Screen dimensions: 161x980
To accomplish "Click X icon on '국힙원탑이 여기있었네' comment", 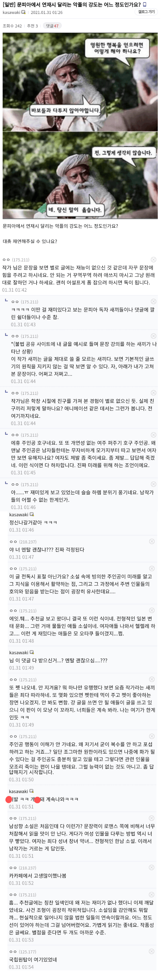I will tap(152, 951).
